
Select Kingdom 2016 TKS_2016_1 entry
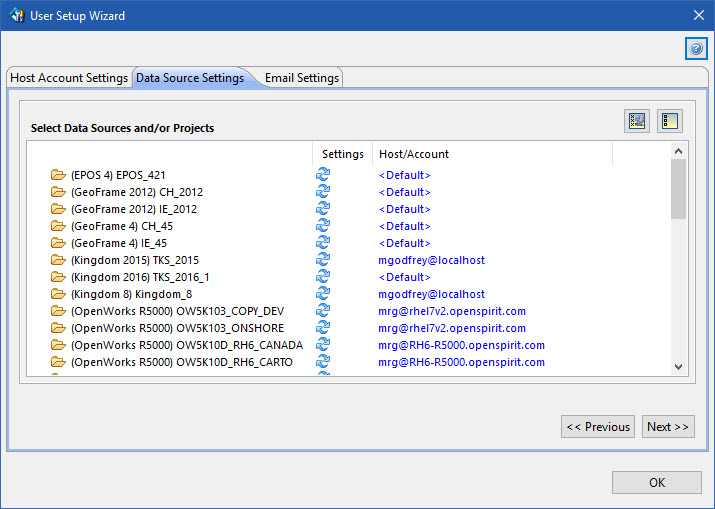(139, 277)
